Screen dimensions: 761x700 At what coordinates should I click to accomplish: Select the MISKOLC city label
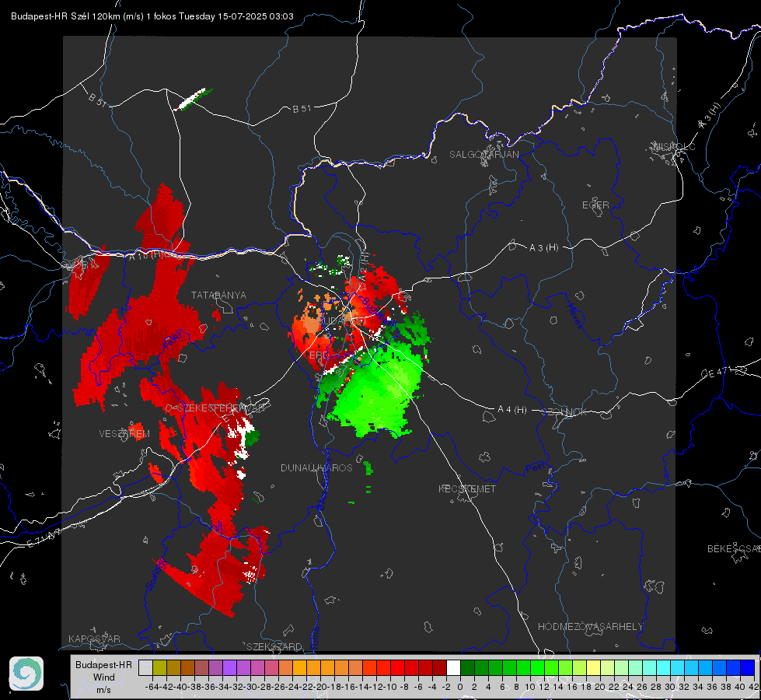(674, 146)
